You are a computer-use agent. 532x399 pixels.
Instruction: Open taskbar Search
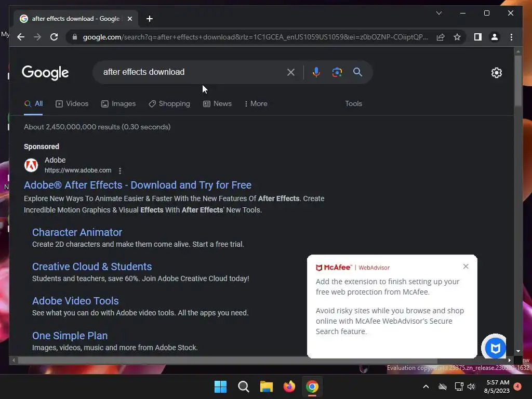[243, 387]
